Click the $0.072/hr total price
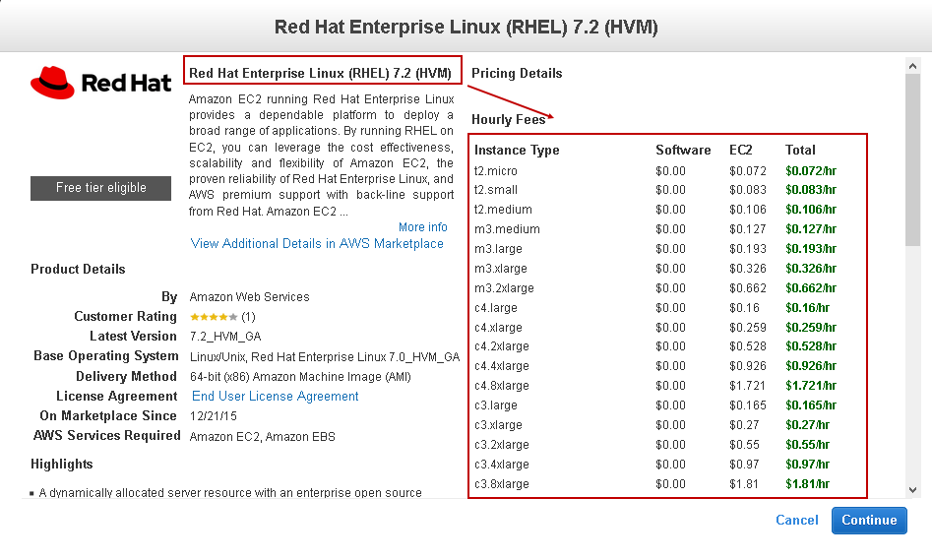932x560 pixels. point(811,171)
